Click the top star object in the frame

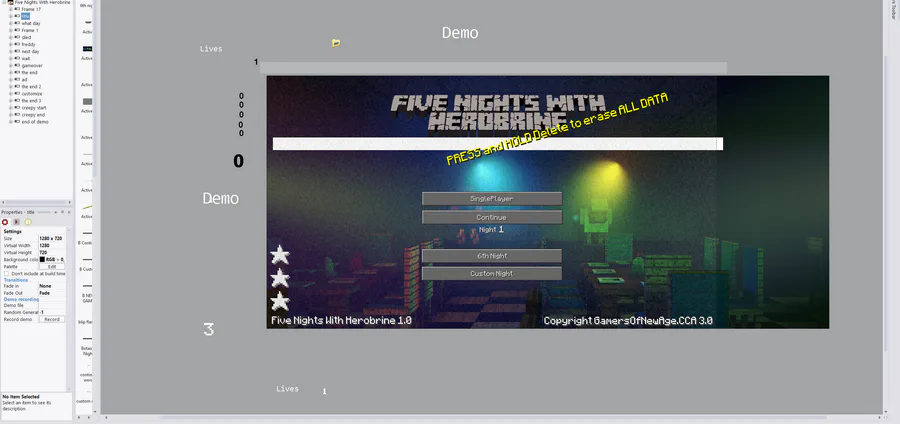[x=280, y=255]
